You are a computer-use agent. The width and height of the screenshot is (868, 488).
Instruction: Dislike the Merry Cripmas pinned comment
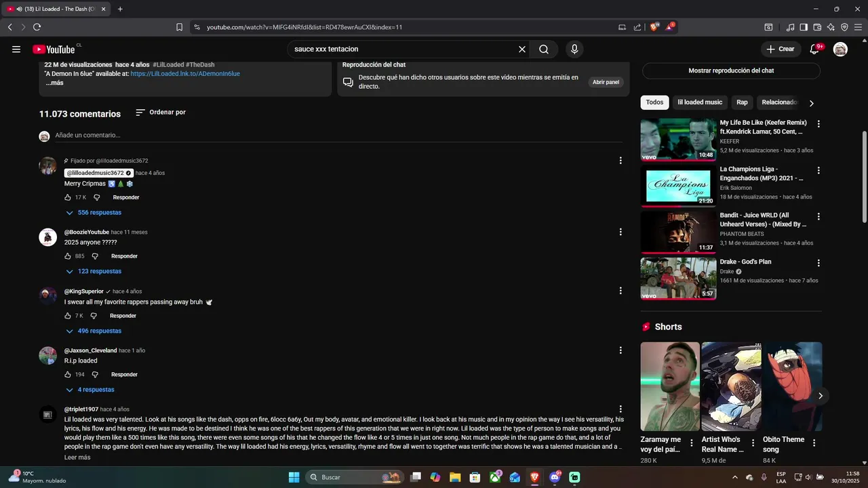pos(96,197)
